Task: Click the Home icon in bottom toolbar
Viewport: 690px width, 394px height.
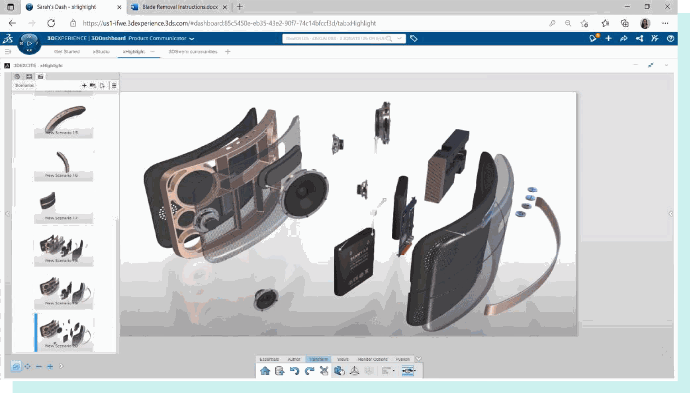Action: click(265, 371)
